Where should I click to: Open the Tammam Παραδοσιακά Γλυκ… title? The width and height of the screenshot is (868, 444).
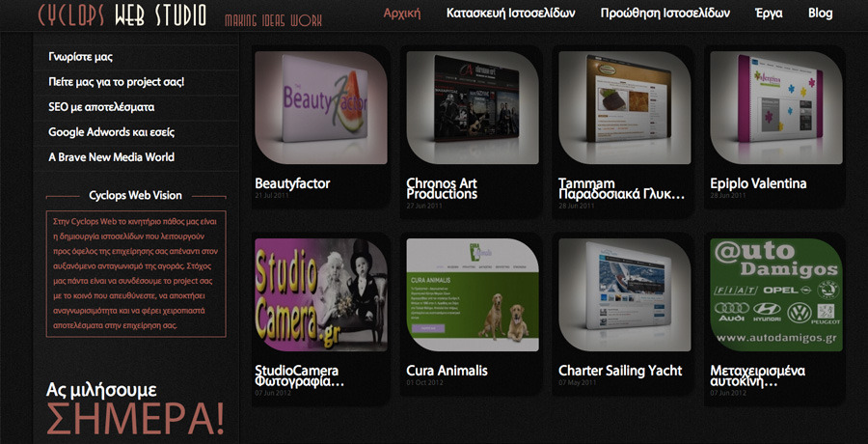pos(622,189)
